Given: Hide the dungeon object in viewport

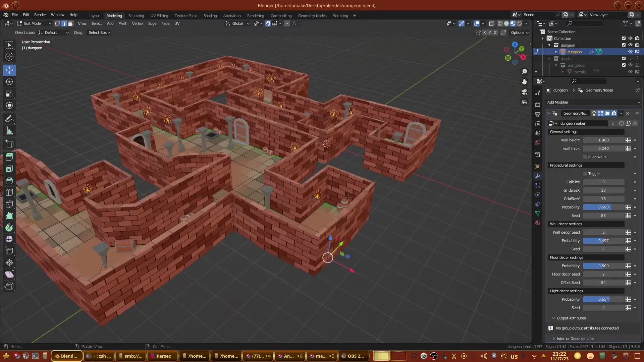Looking at the screenshot, I should coord(630,52).
